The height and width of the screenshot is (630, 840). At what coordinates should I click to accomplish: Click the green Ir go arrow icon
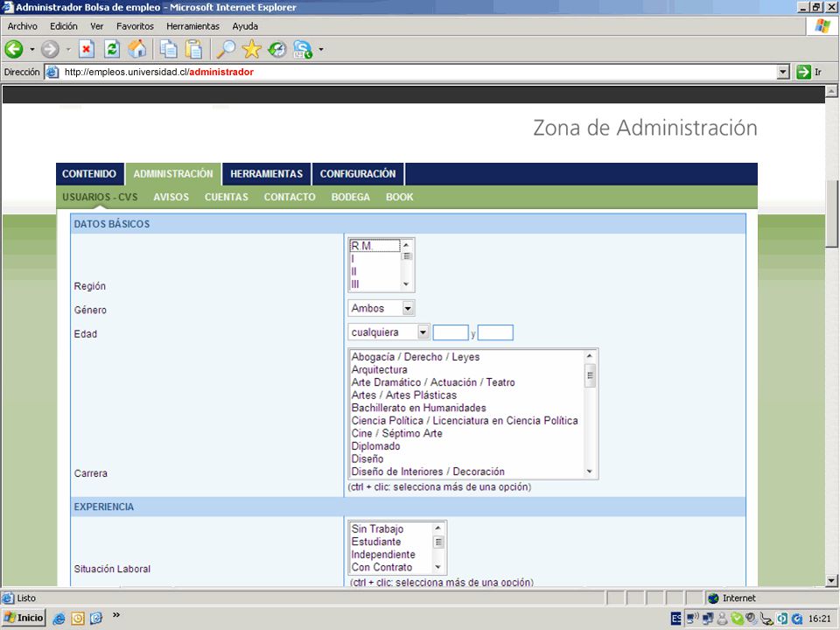(x=803, y=72)
